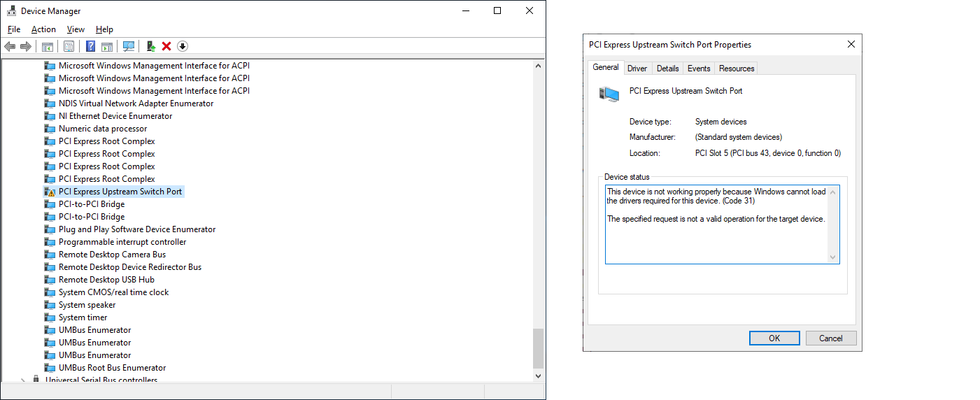Image resolution: width=980 pixels, height=400 pixels.
Task: Click Cancel in the Properties dialog
Action: coord(831,338)
